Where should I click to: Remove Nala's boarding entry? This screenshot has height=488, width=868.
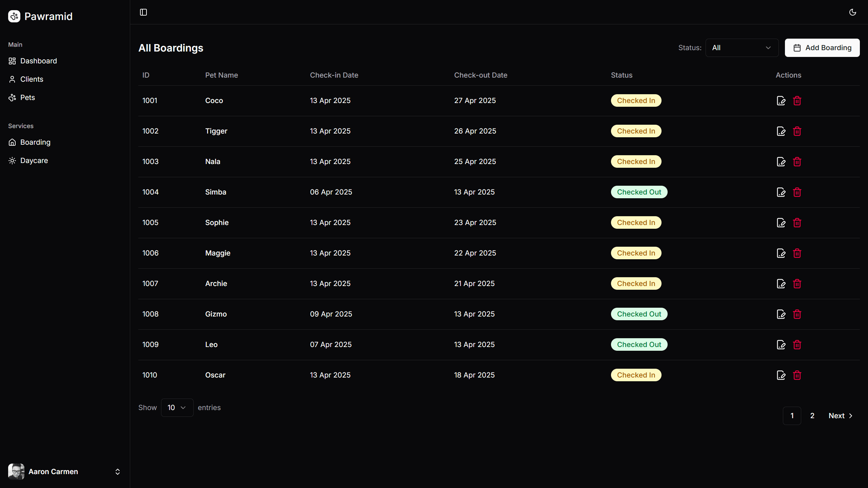coord(797,162)
